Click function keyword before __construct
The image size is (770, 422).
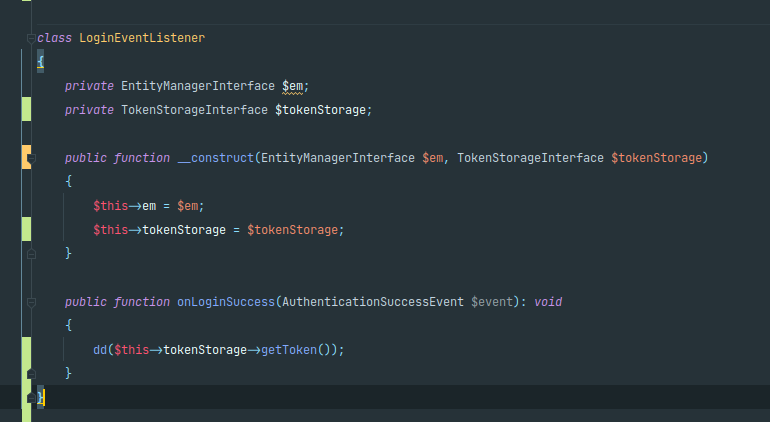coord(142,158)
